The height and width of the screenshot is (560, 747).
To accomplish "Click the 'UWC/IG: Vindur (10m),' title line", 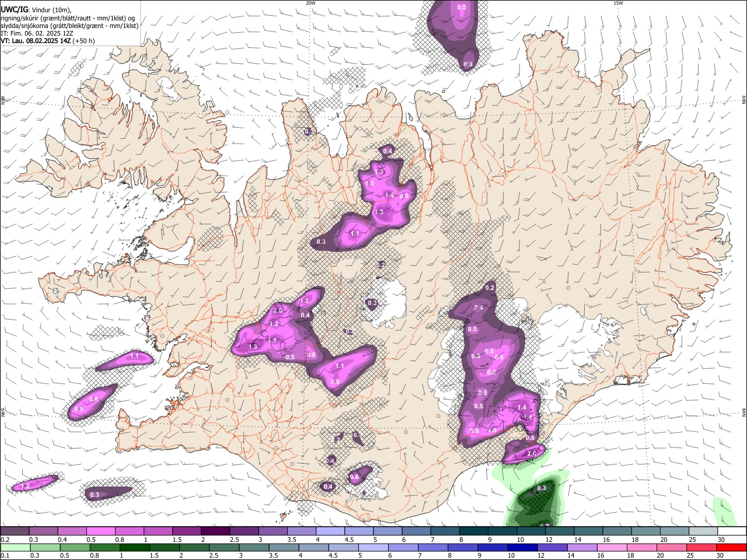I will pos(36,9).
